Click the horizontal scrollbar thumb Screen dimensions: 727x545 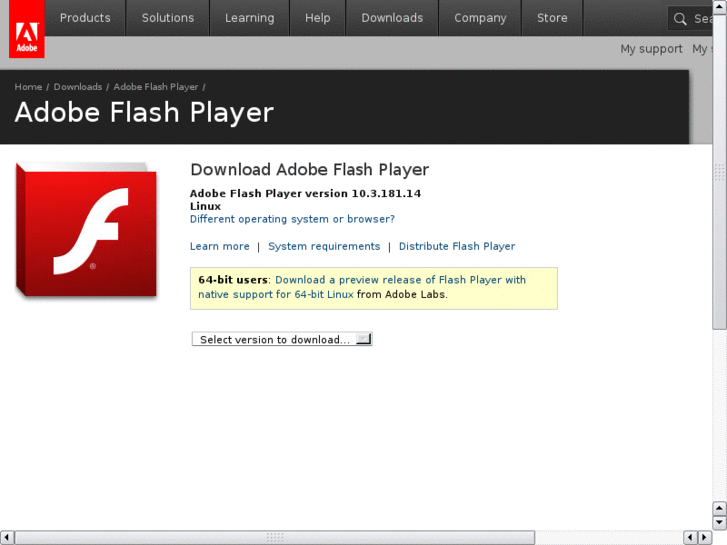pyautogui.click(x=275, y=538)
